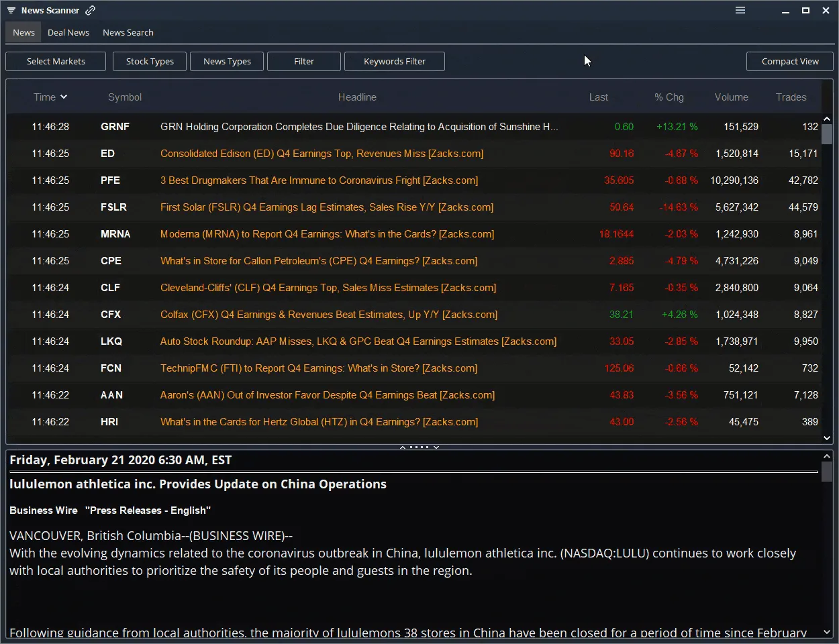Open the Aaron's Out of Investor Favor headline
The height and width of the screenshot is (644, 839).
[328, 395]
